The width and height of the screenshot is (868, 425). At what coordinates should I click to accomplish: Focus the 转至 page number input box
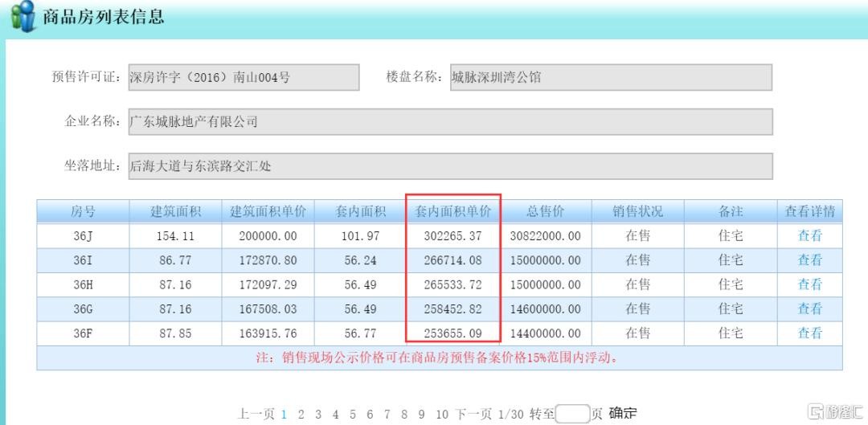coord(572,415)
